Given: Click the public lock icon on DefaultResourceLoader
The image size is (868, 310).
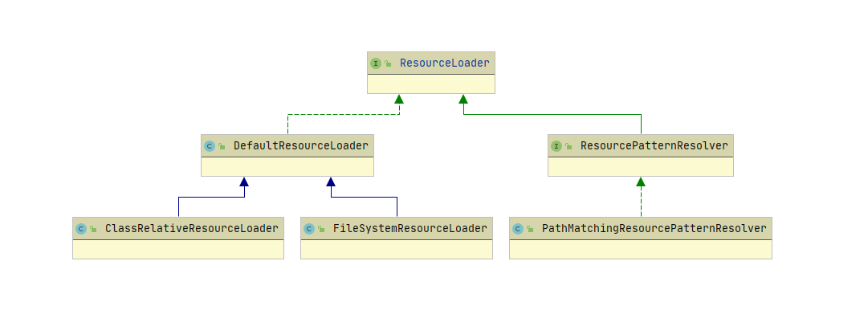Looking at the screenshot, I should [222, 146].
